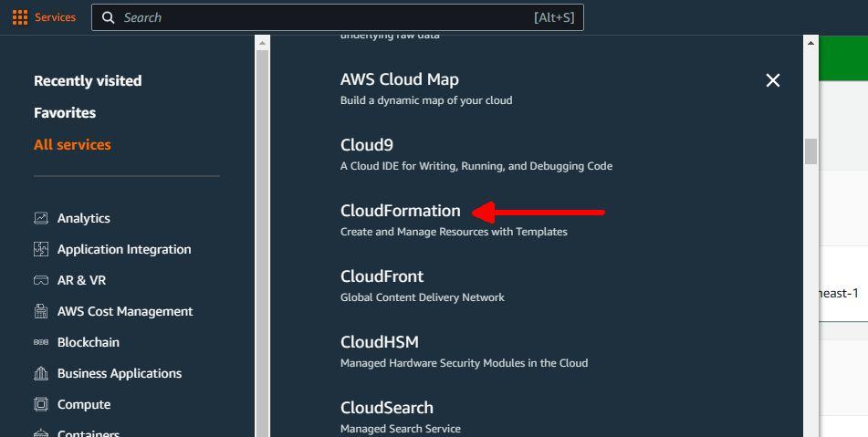The width and height of the screenshot is (868, 437).
Task: Click the Analytics category icon
Action: pos(41,218)
